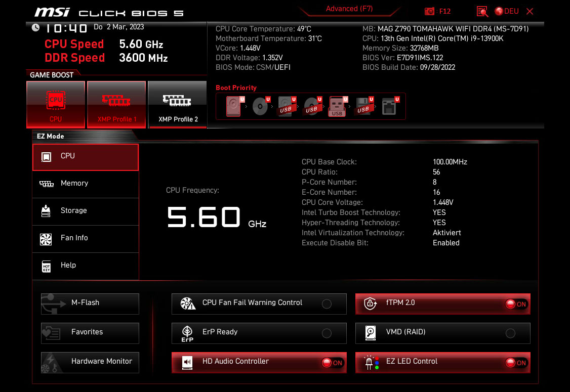
Task: Click the ErP leaf icon
Action: click(187, 333)
